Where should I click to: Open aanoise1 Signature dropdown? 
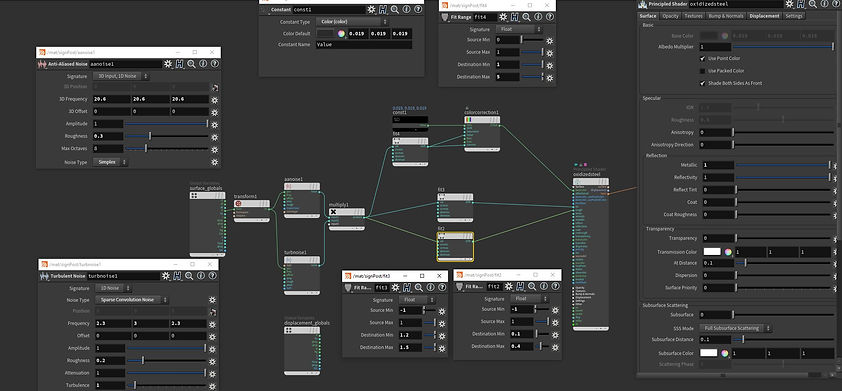coord(121,77)
